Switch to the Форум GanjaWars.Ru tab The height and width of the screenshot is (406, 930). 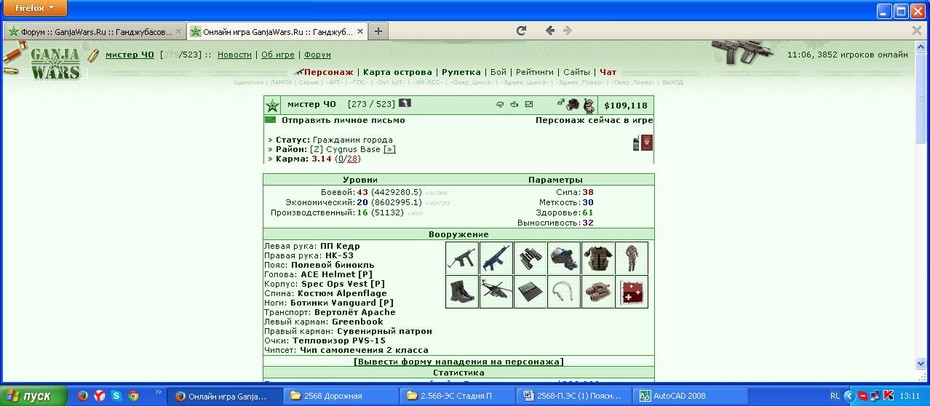pos(94,31)
